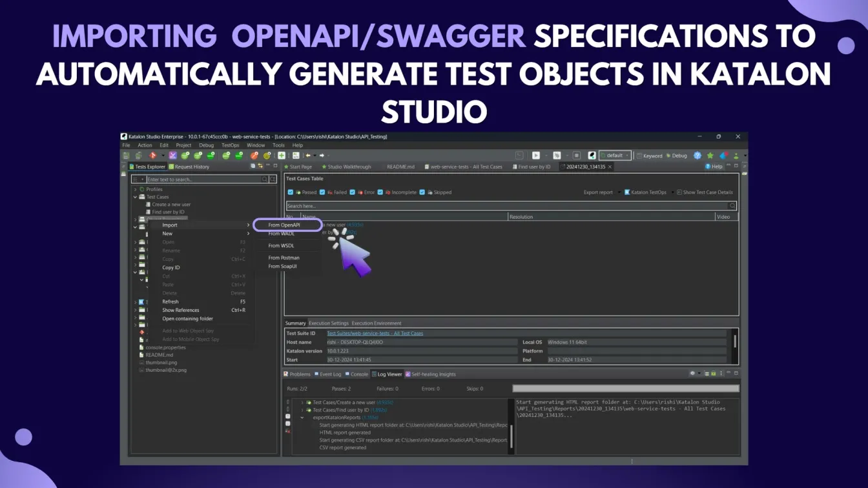Select Show References in context menu
Screen dimensions: 868x488
[x=181, y=310]
